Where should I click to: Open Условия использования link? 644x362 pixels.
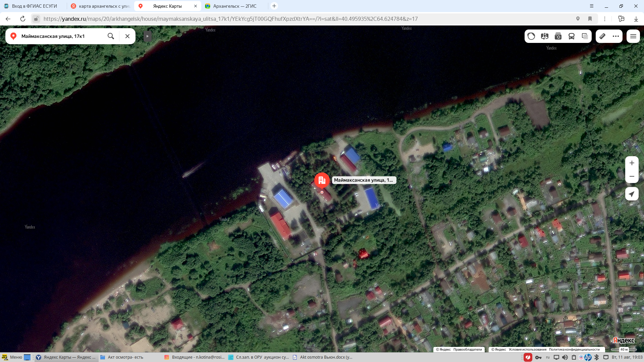point(528,349)
